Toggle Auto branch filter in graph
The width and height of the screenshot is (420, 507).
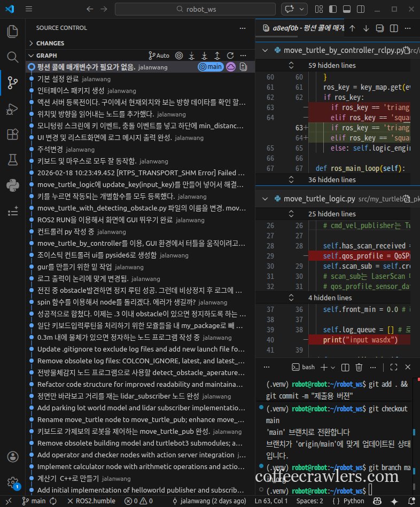159,56
